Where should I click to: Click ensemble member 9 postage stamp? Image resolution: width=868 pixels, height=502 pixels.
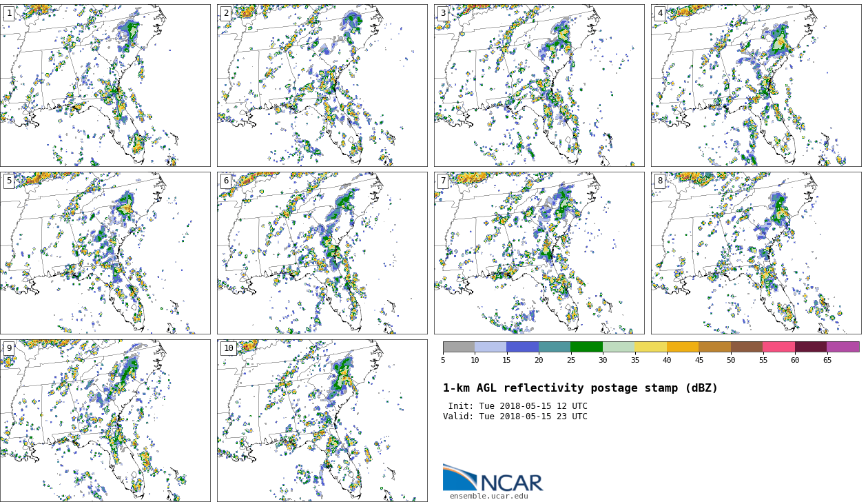click(x=105, y=420)
